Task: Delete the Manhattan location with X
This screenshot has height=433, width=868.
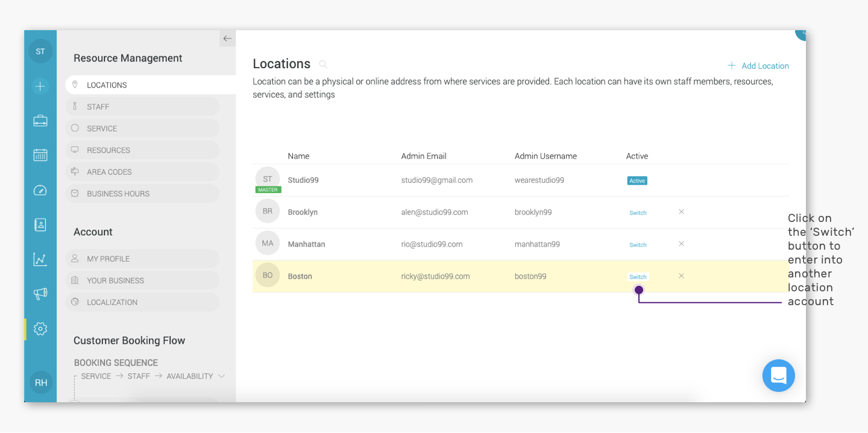Action: pyautogui.click(x=681, y=244)
